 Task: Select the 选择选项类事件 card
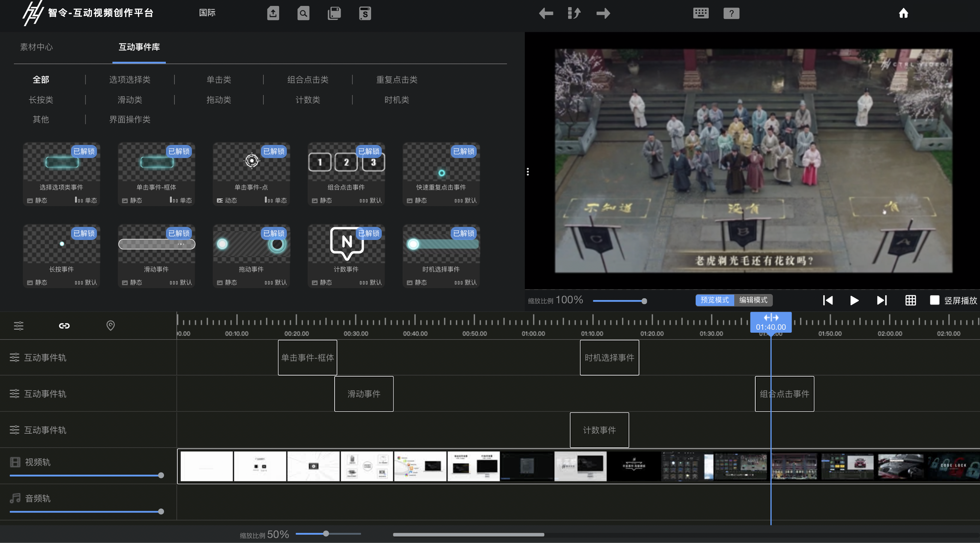[61, 174]
